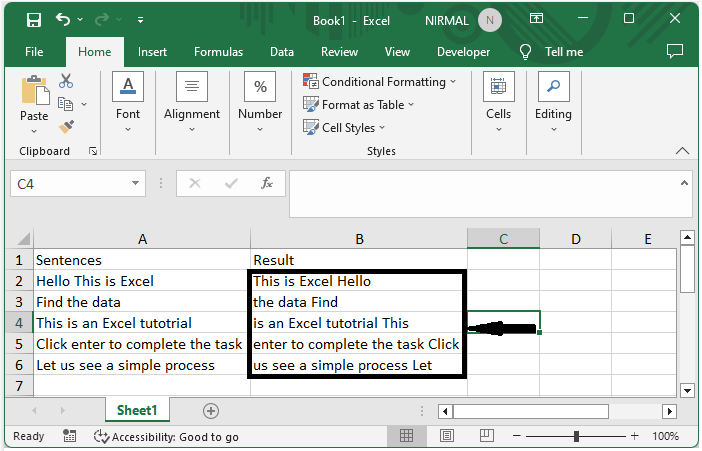This screenshot has height=451, width=702.
Task: Click horizontal scrollbar left arrow
Action: point(445,411)
